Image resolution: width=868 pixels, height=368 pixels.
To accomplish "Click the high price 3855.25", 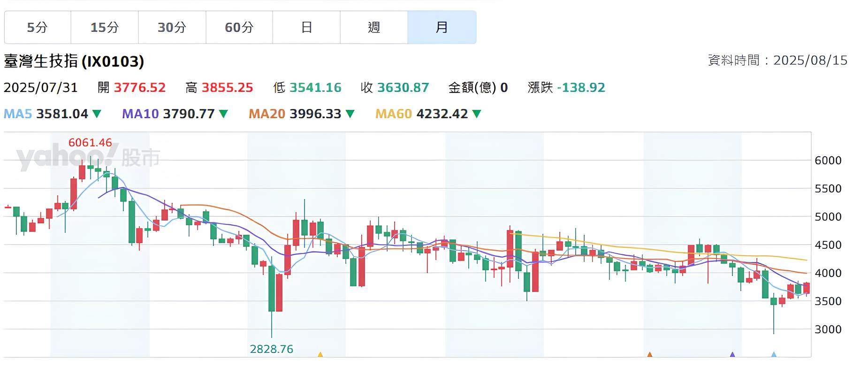I will click(228, 87).
